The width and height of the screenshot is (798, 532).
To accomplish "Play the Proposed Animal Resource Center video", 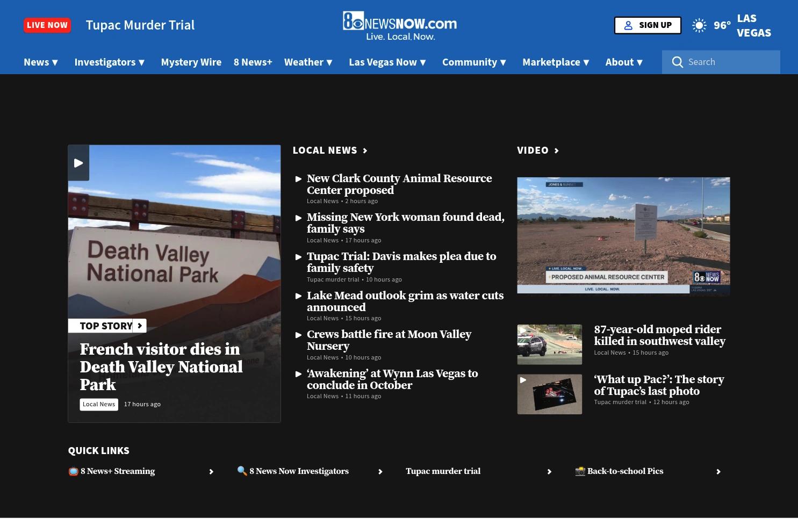I will 623,236.
